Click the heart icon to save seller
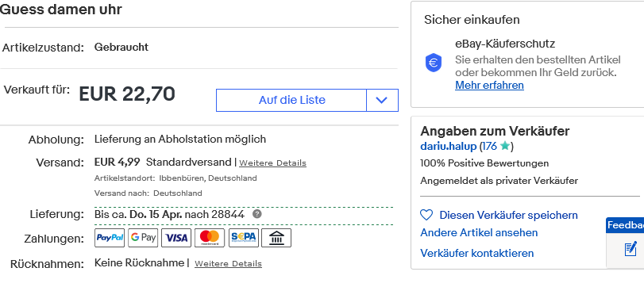 [426, 215]
